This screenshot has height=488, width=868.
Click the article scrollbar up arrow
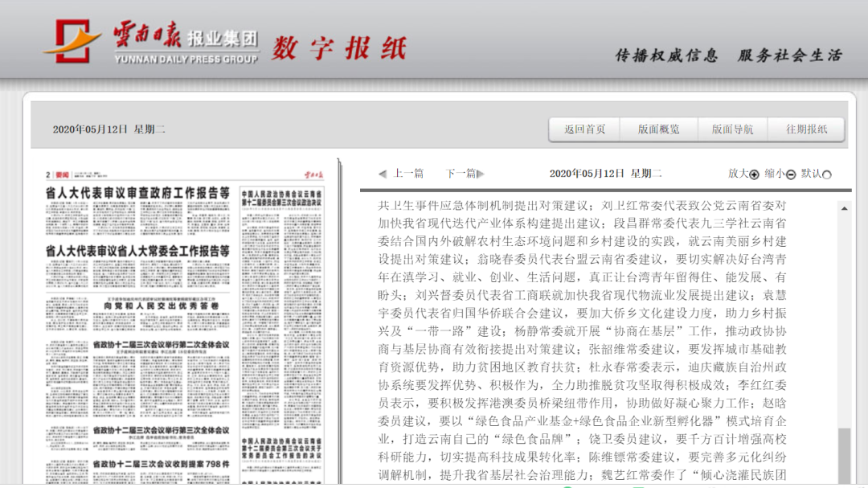[x=844, y=208]
